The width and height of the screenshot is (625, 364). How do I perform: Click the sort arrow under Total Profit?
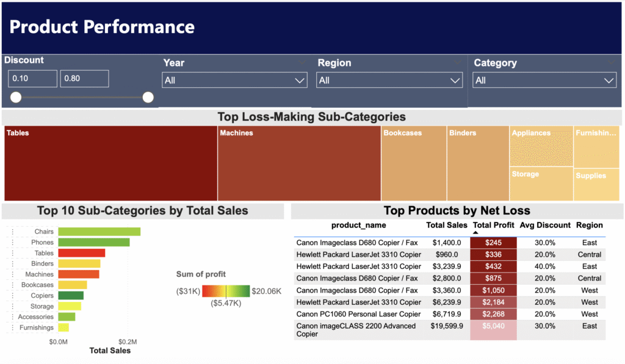point(475,233)
